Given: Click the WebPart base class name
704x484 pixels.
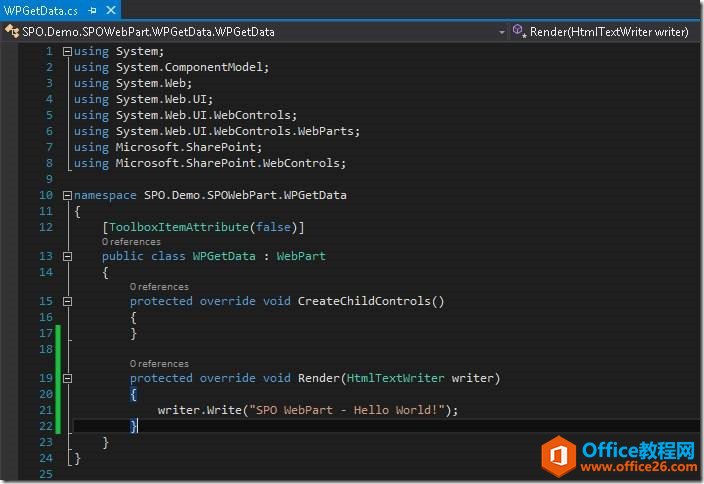Looking at the screenshot, I should 301,256.
